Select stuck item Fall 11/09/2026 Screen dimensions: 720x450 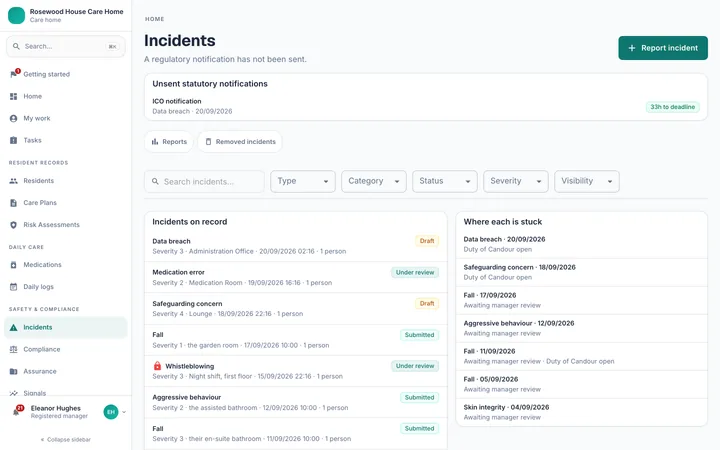[581, 356]
